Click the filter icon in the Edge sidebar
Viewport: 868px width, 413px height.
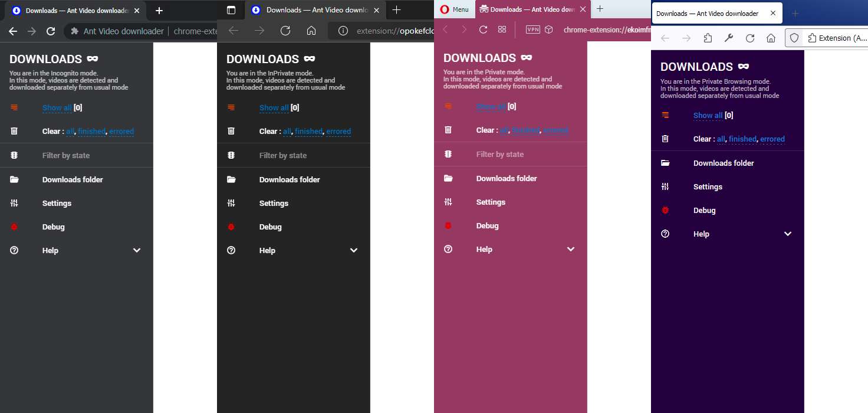231,155
